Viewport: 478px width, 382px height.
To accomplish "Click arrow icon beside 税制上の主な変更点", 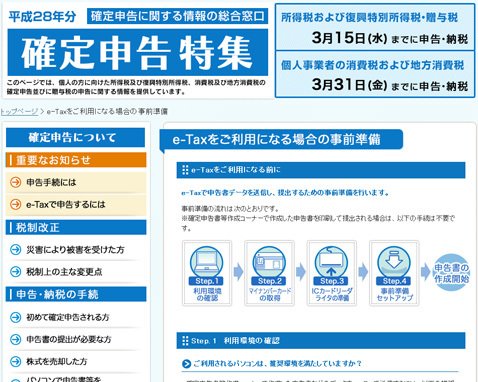I will (15, 272).
